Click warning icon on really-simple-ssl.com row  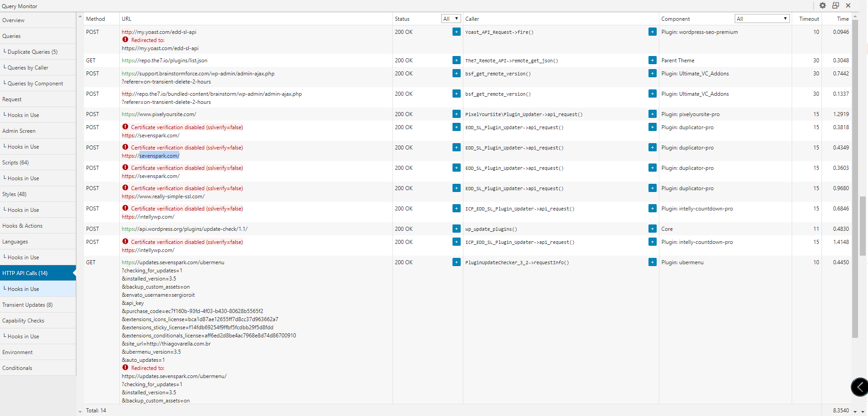(125, 188)
